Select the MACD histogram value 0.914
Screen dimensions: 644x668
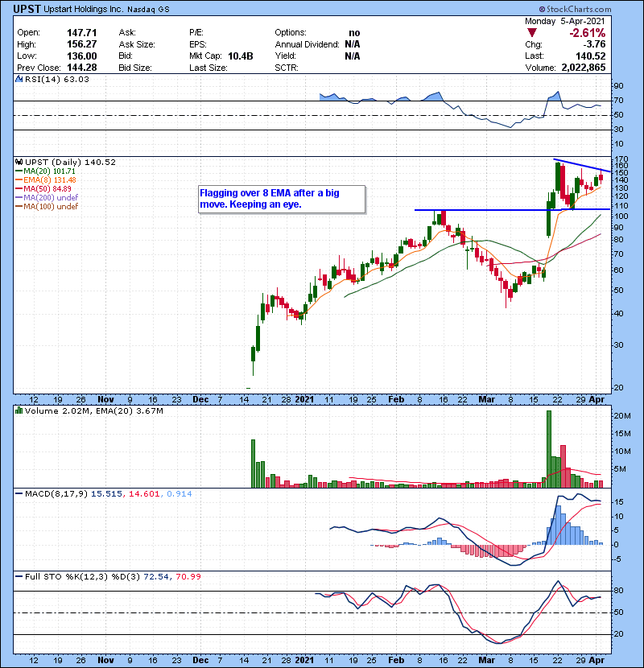(x=179, y=494)
